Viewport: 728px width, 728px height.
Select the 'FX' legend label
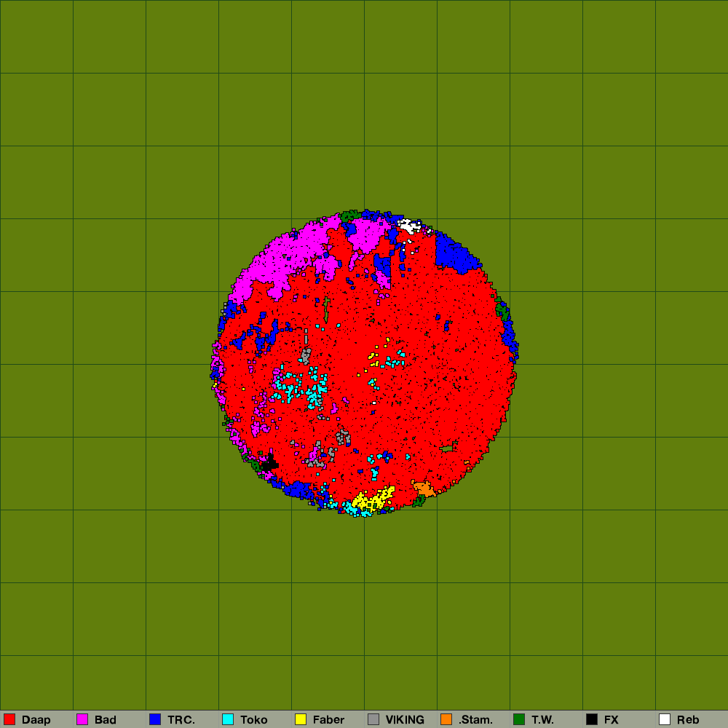coord(612,720)
